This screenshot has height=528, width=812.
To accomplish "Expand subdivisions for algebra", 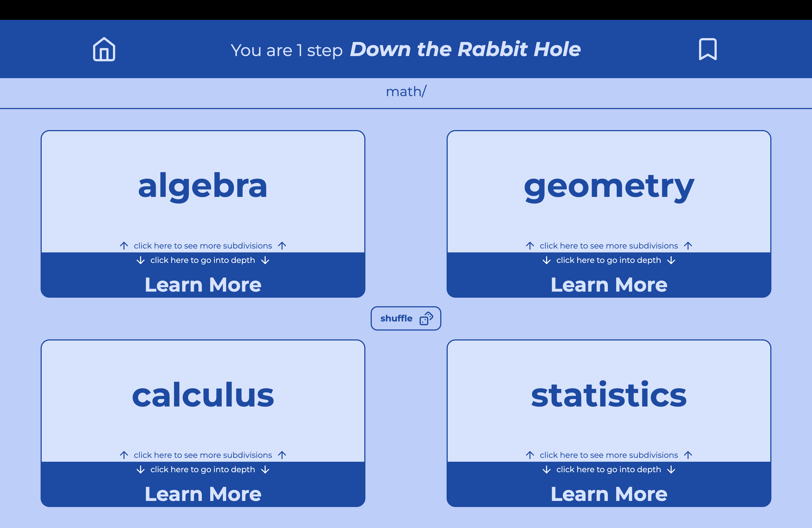I will pos(202,245).
